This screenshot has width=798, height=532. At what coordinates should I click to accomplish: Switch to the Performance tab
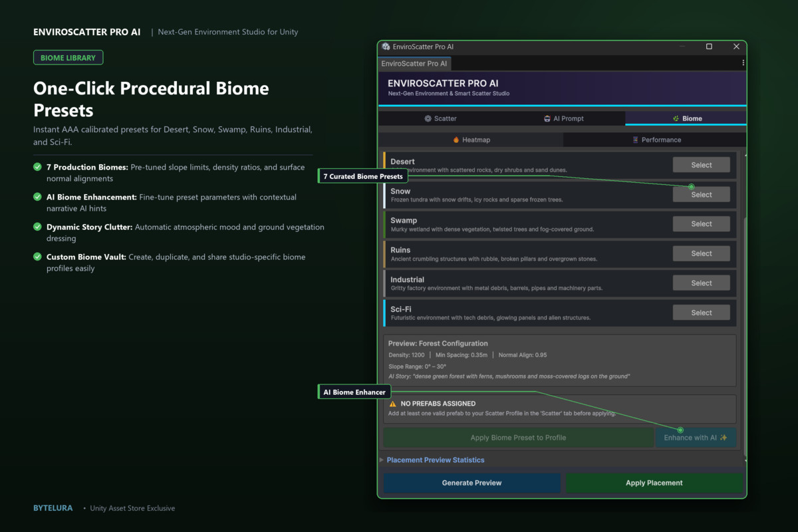tap(656, 140)
